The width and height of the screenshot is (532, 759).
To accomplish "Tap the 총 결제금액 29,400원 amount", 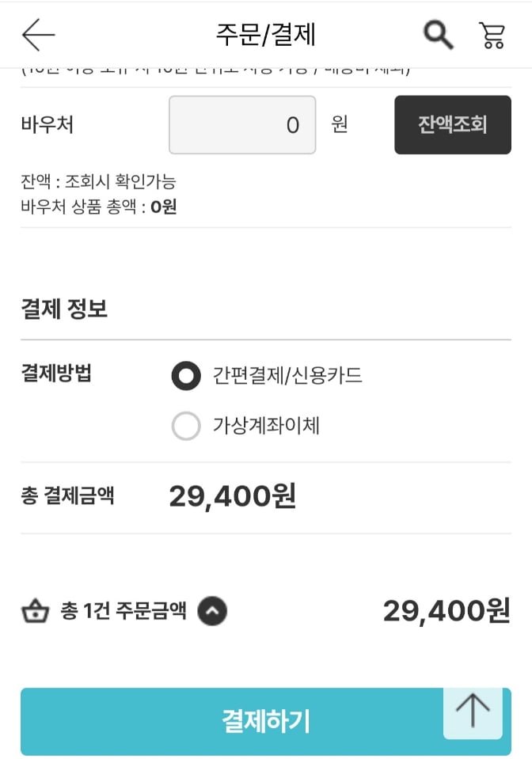I will [x=232, y=497].
